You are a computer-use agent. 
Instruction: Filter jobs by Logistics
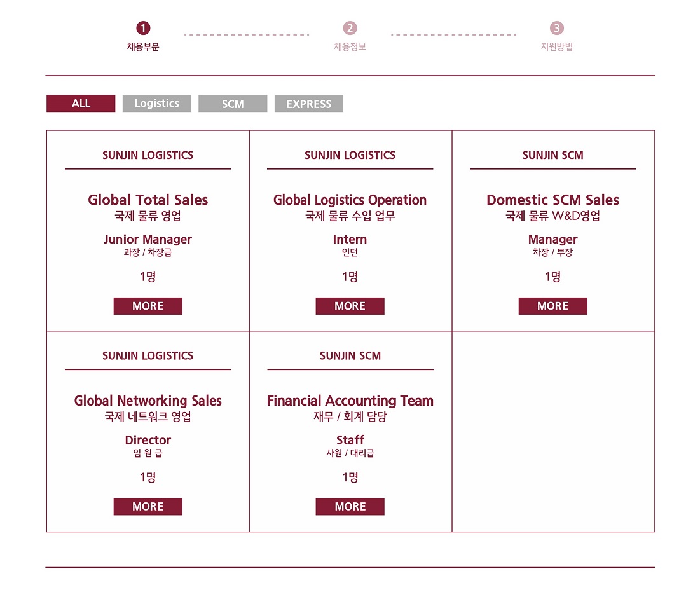pyautogui.click(x=156, y=104)
